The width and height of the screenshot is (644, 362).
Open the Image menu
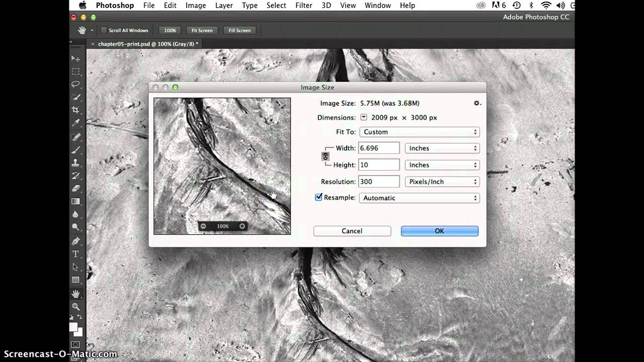tap(196, 6)
